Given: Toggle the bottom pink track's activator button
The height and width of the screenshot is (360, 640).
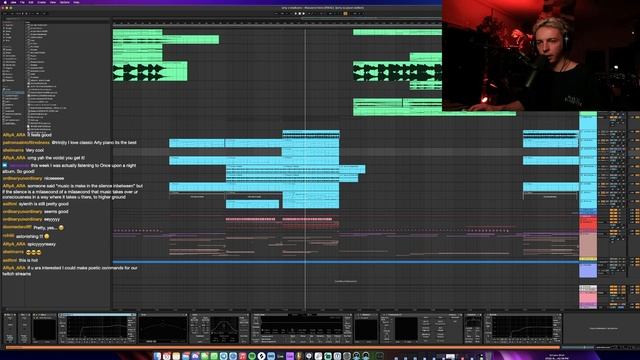Looking at the screenshot, I should pyautogui.click(x=613, y=292).
